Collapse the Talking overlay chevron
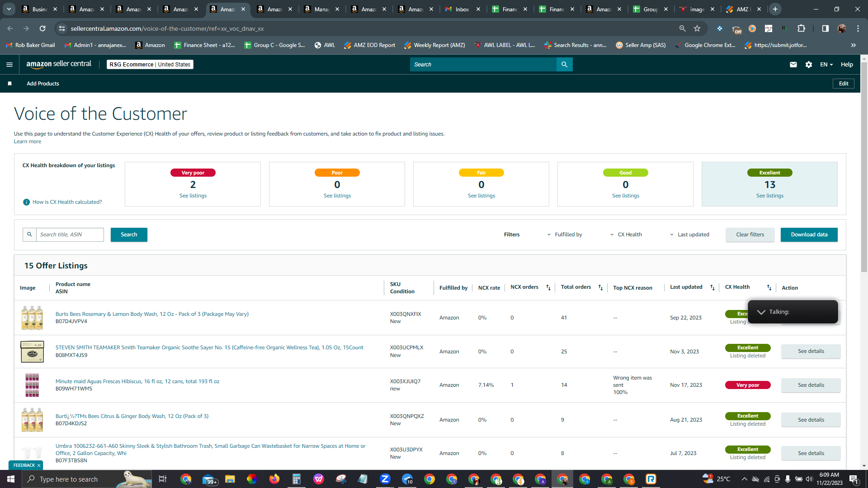The width and height of the screenshot is (868, 488). pyautogui.click(x=761, y=312)
